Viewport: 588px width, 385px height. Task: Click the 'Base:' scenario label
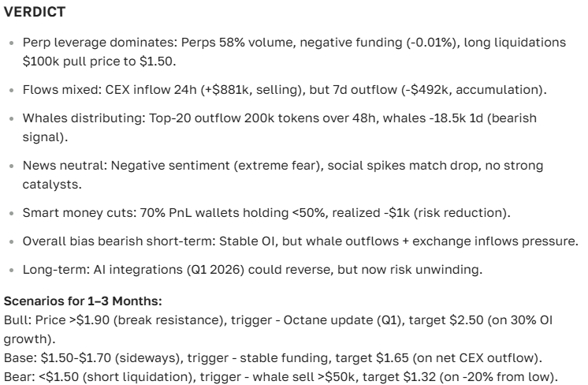pos(17,352)
